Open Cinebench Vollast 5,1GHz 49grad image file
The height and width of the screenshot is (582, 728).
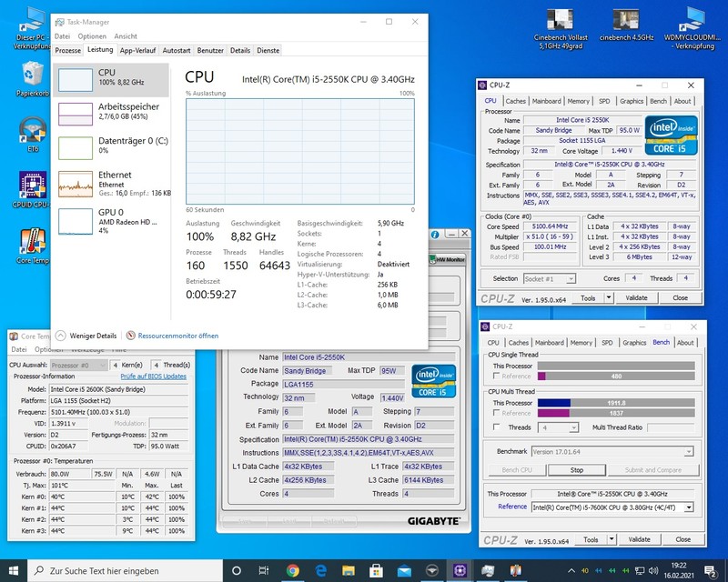(x=561, y=29)
